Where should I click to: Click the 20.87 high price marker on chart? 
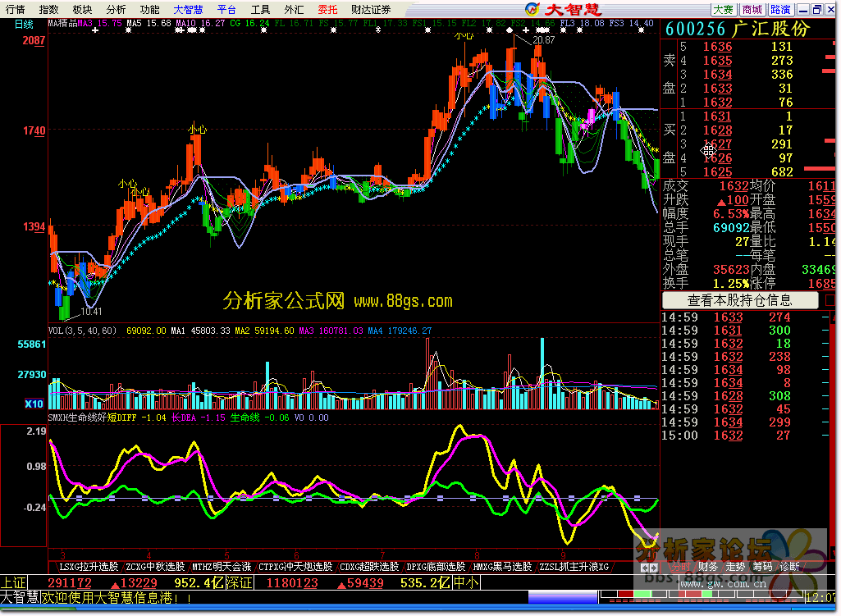pyautogui.click(x=544, y=40)
